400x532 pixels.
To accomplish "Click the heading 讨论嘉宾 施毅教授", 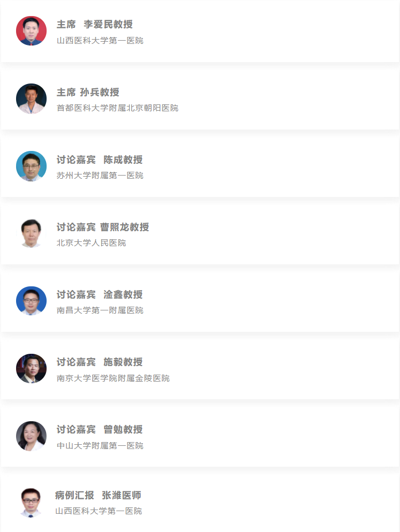I will [x=100, y=362].
